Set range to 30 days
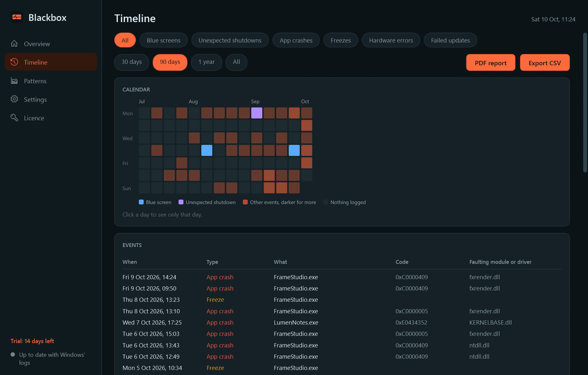The image size is (588, 375). pyautogui.click(x=132, y=62)
